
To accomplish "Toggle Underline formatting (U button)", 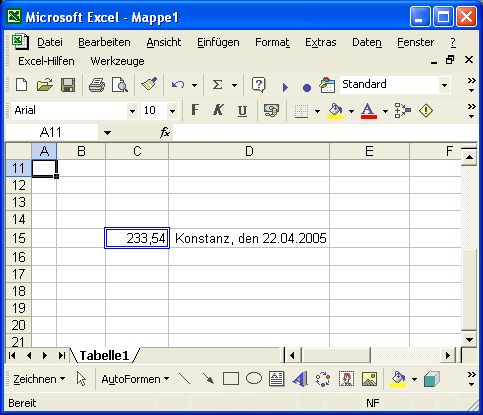I will click(242, 111).
